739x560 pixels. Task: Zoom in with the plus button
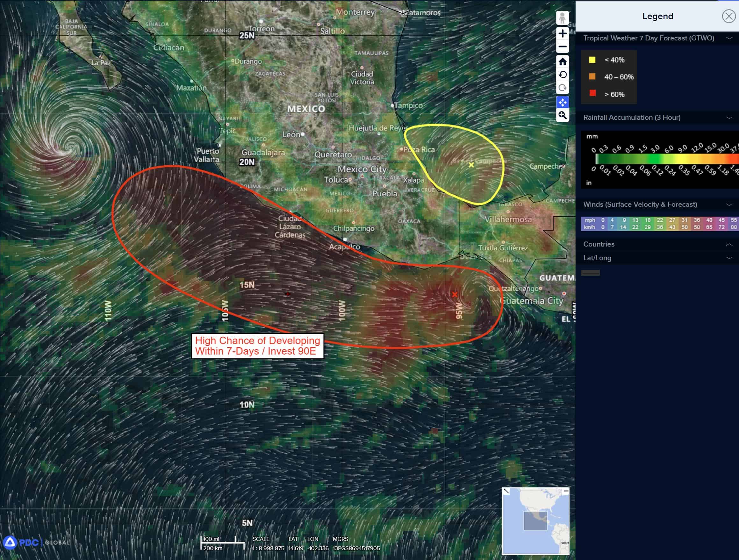[x=562, y=33]
